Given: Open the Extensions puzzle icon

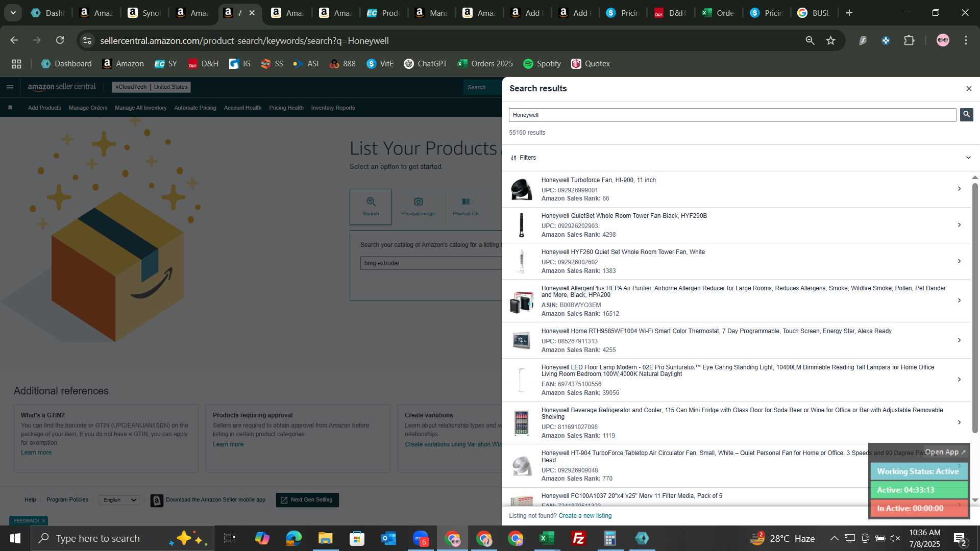Looking at the screenshot, I should (x=909, y=40).
